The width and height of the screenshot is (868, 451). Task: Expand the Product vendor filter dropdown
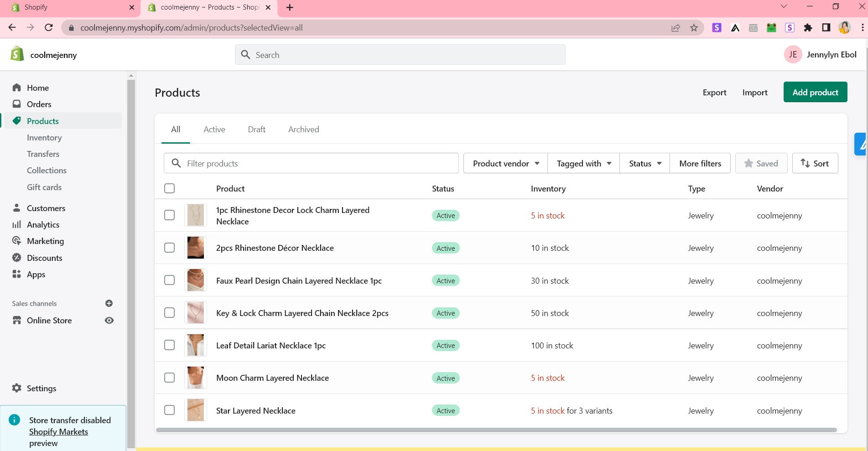(505, 163)
